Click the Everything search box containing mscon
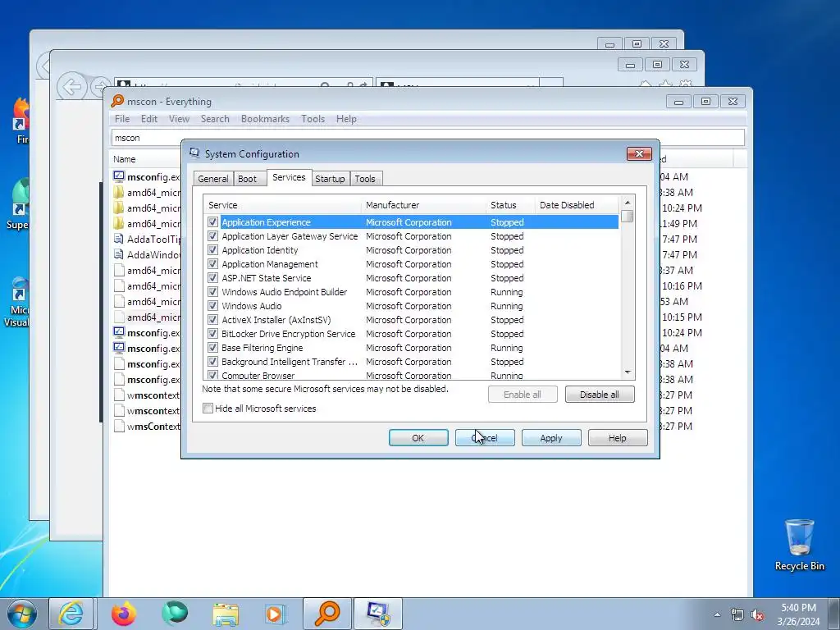The image size is (840, 630). [427, 138]
